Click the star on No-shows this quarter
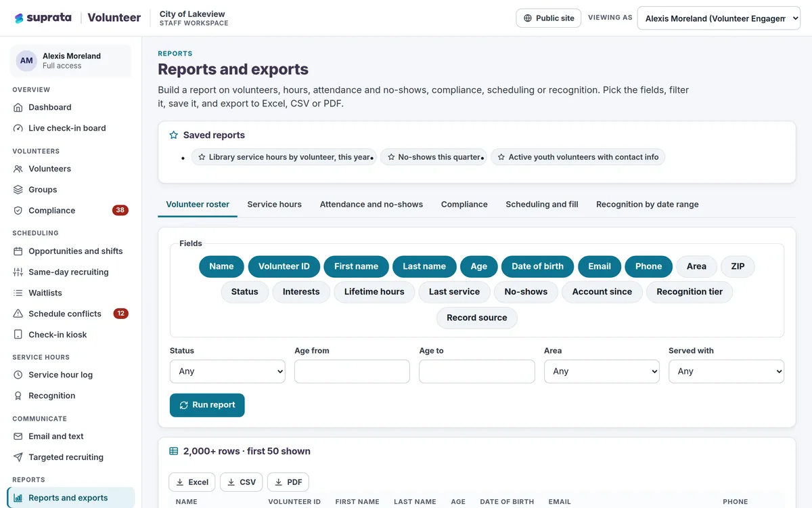Screen dimensions: 812x508 pyautogui.click(x=391, y=157)
